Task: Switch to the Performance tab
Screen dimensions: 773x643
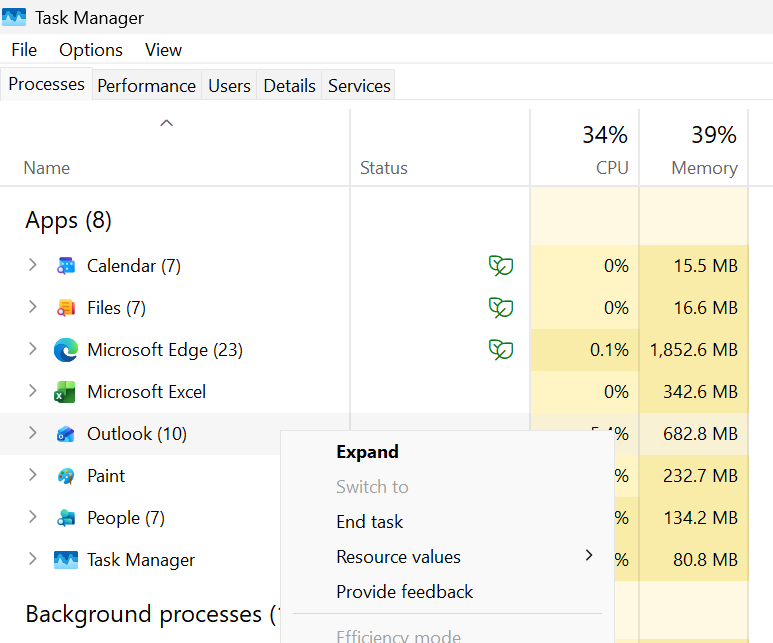Action: [146, 86]
